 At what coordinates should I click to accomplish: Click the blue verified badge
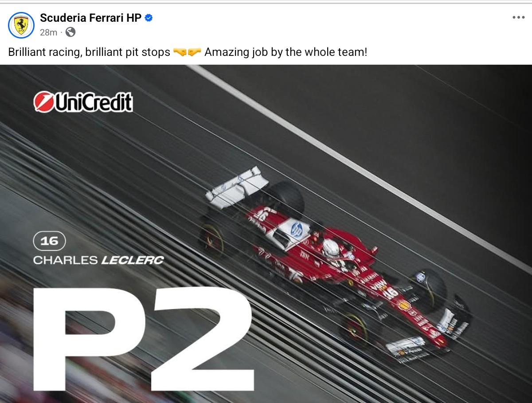click(x=149, y=18)
